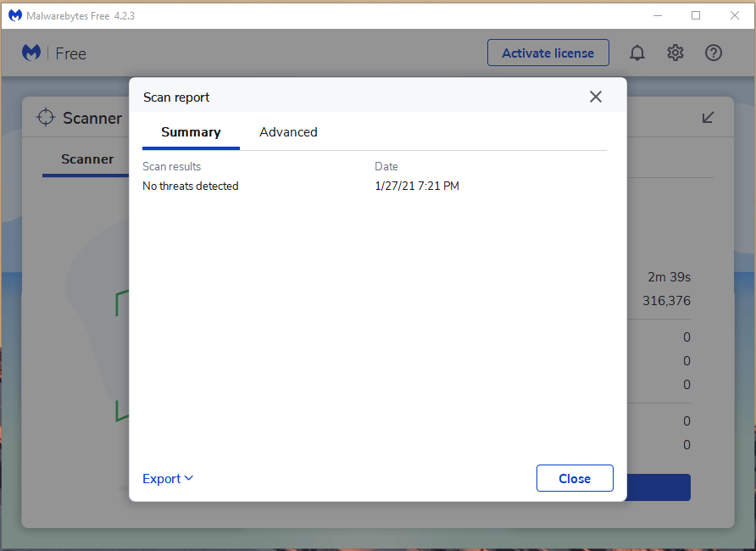The height and width of the screenshot is (551, 756).
Task: Open the help question mark icon
Action: tap(713, 53)
